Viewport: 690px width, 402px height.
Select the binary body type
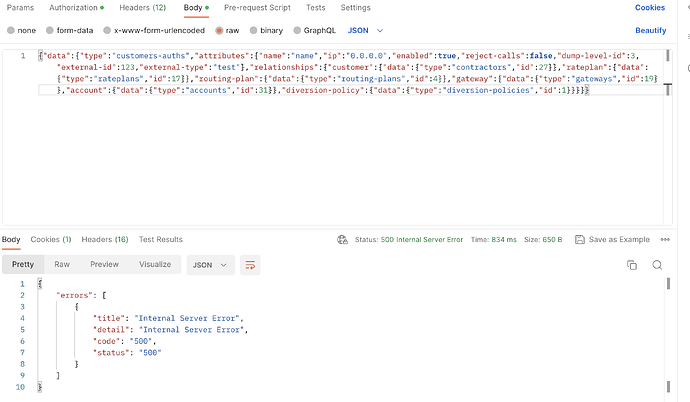[266, 30]
